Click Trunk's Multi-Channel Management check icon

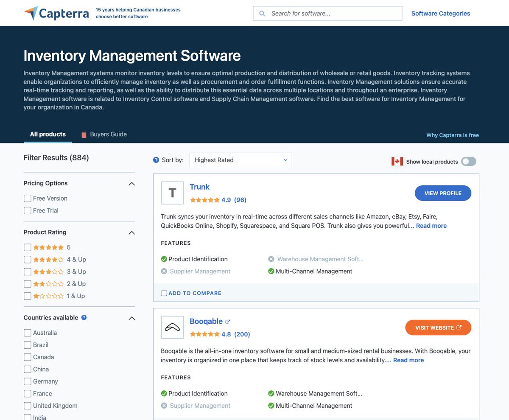click(271, 271)
